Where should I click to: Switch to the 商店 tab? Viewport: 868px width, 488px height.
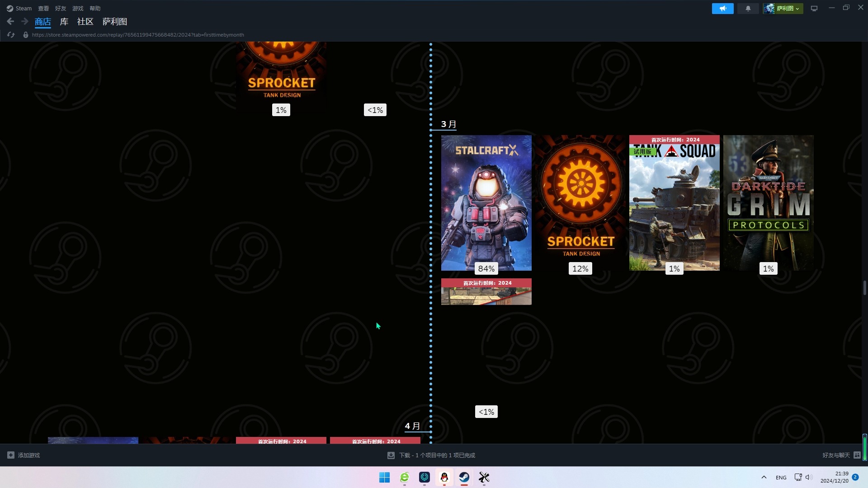(43, 22)
